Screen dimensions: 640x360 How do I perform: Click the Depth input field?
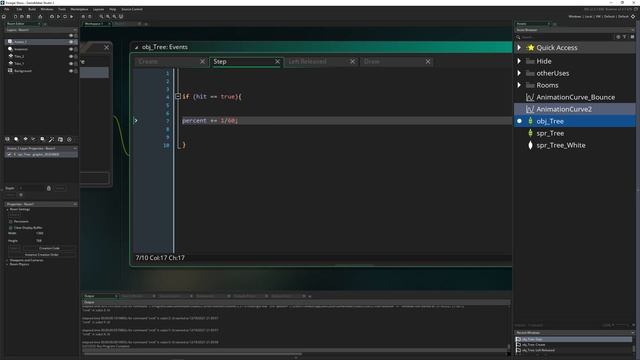coord(31,188)
